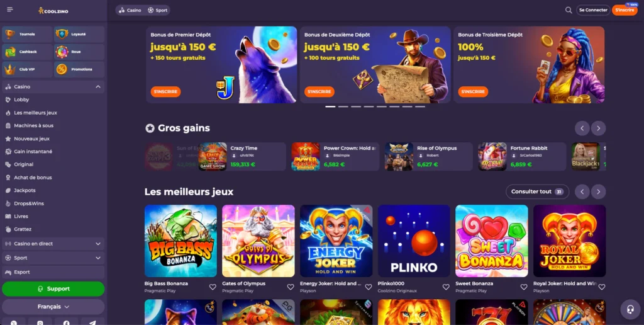Click the search magnifier icon
Image resolution: width=644 pixels, height=325 pixels.
coord(569,10)
